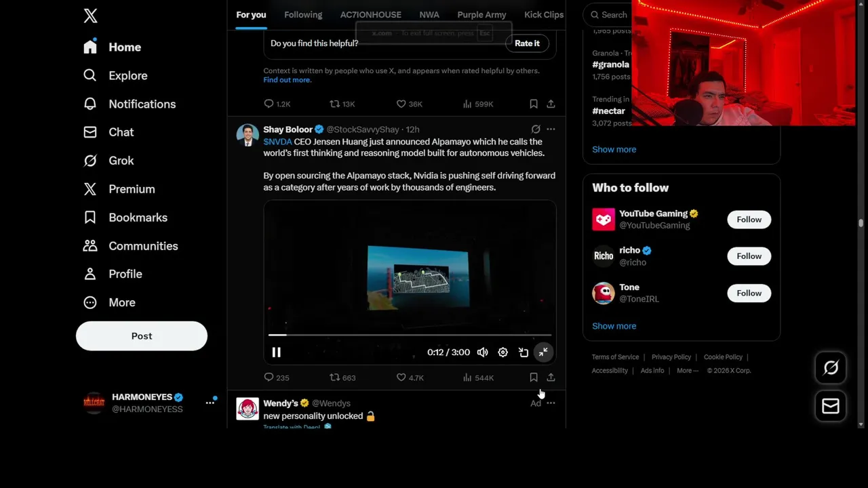Switch to NWA tab
This screenshot has height=488, width=868.
coord(429,15)
